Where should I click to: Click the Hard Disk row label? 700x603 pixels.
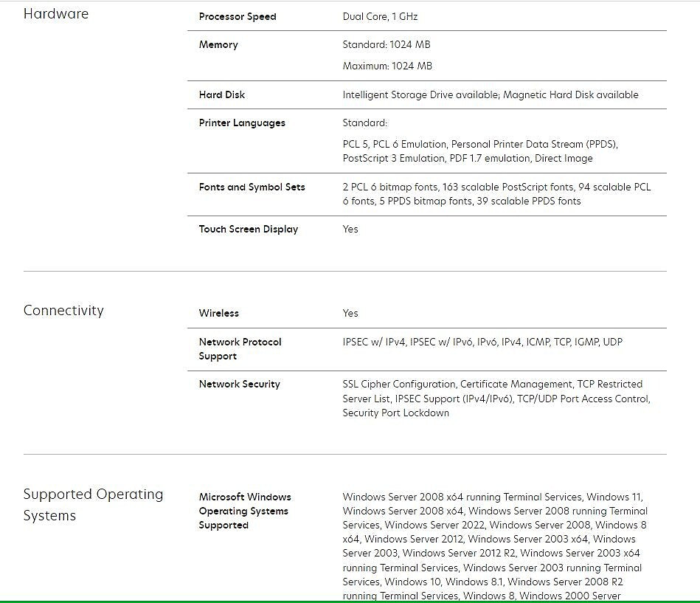coord(222,95)
